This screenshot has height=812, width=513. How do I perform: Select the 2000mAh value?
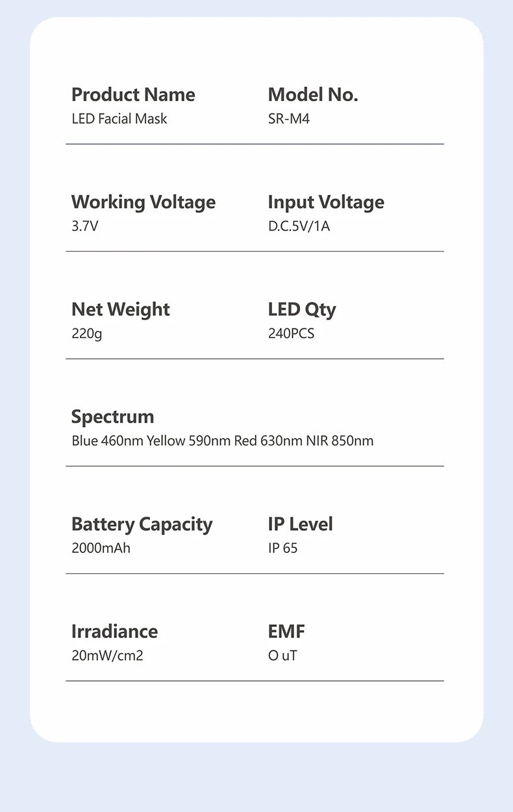(101, 548)
